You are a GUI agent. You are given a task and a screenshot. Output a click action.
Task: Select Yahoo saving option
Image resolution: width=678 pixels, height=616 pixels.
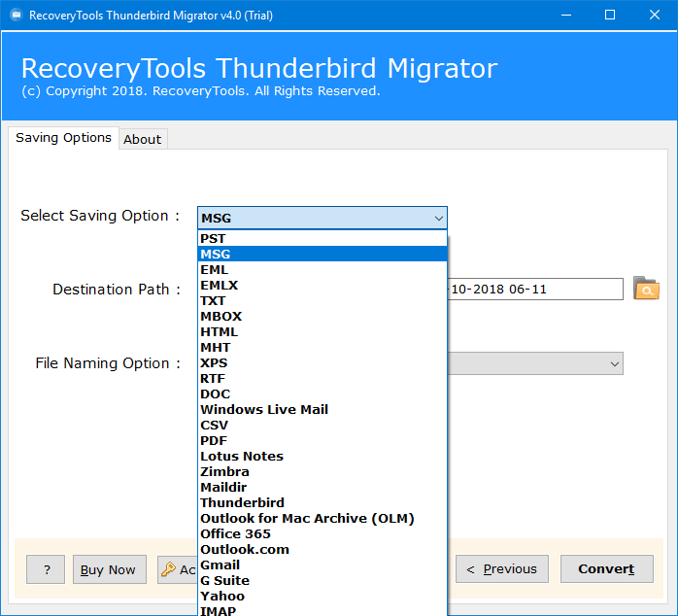tap(322, 597)
